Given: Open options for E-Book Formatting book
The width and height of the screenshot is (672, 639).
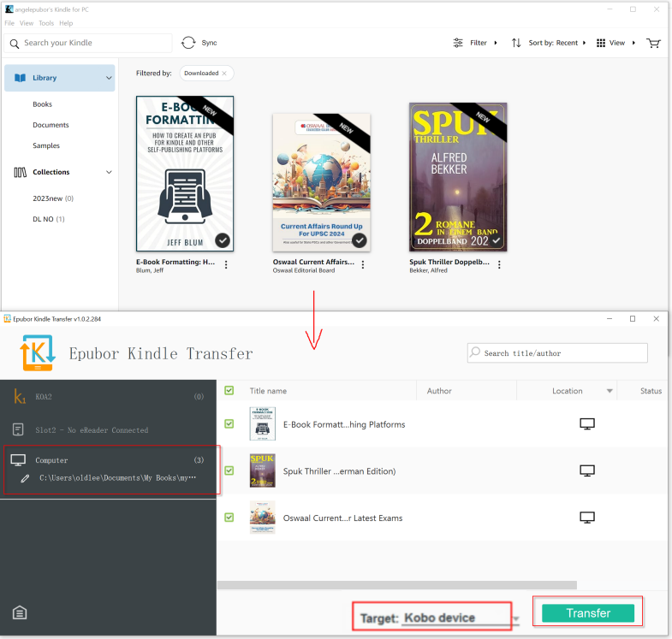Looking at the screenshot, I should click(x=226, y=264).
